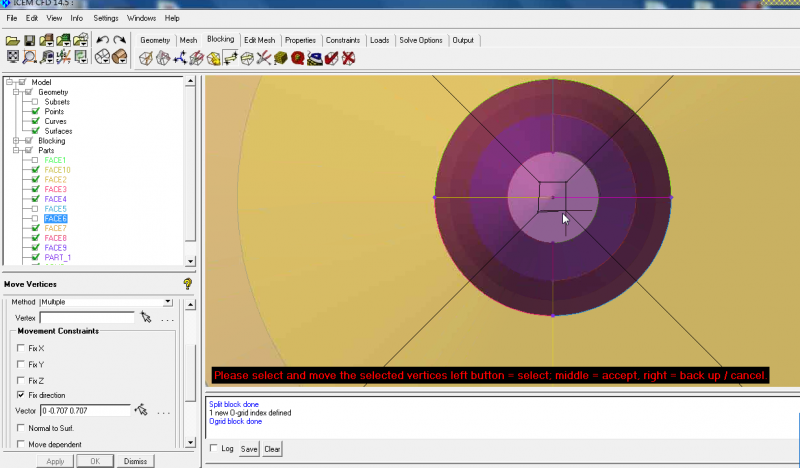Click the Undo arrow icon

pyautogui.click(x=102, y=40)
